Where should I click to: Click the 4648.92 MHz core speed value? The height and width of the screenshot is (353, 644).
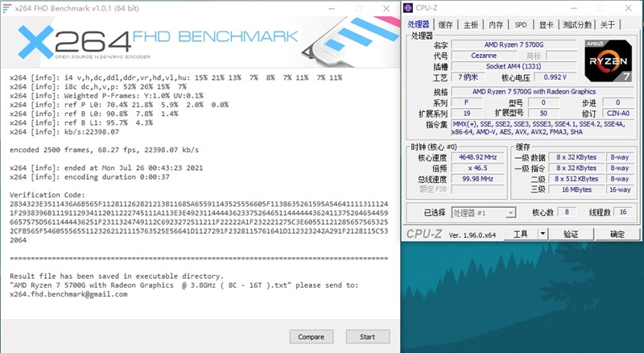(x=477, y=157)
